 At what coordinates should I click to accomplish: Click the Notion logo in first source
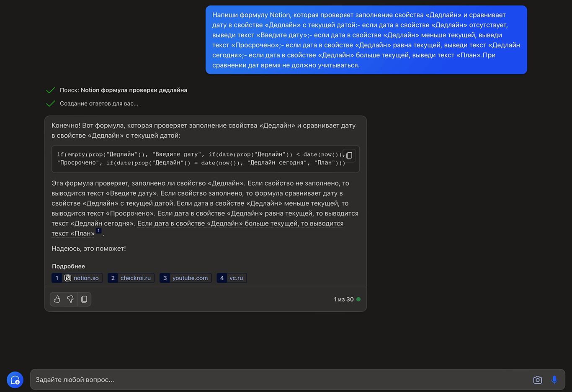68,278
